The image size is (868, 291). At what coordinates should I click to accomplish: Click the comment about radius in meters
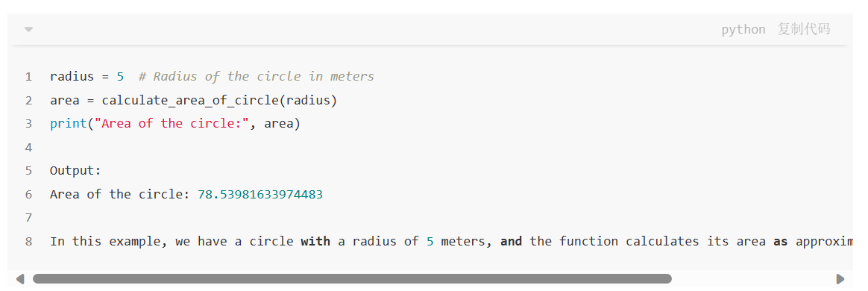tap(257, 77)
